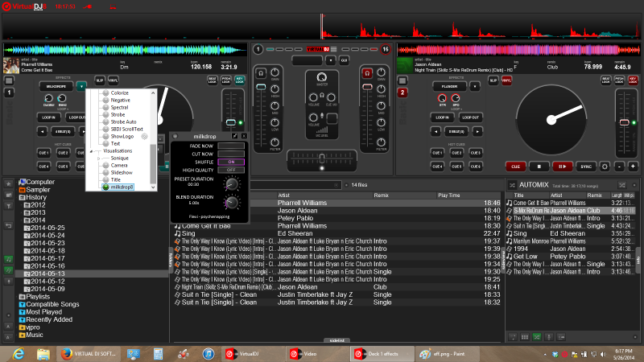Open deck 1 menu hamburger icon

pos(9,80)
